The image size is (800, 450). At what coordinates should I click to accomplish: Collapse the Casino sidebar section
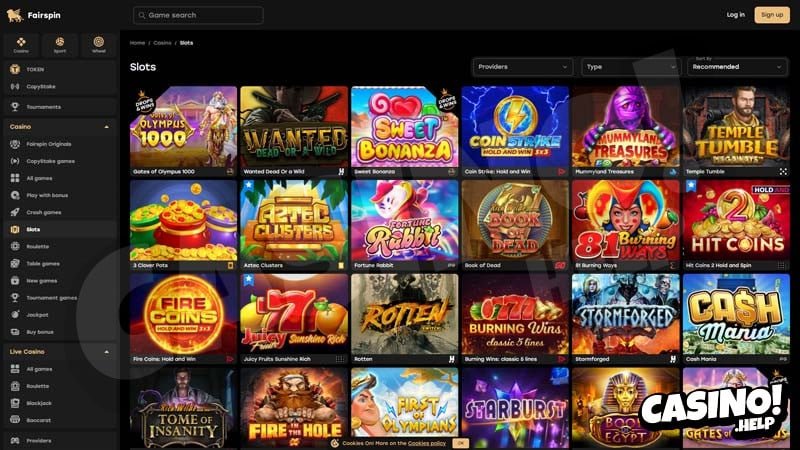coord(107,127)
